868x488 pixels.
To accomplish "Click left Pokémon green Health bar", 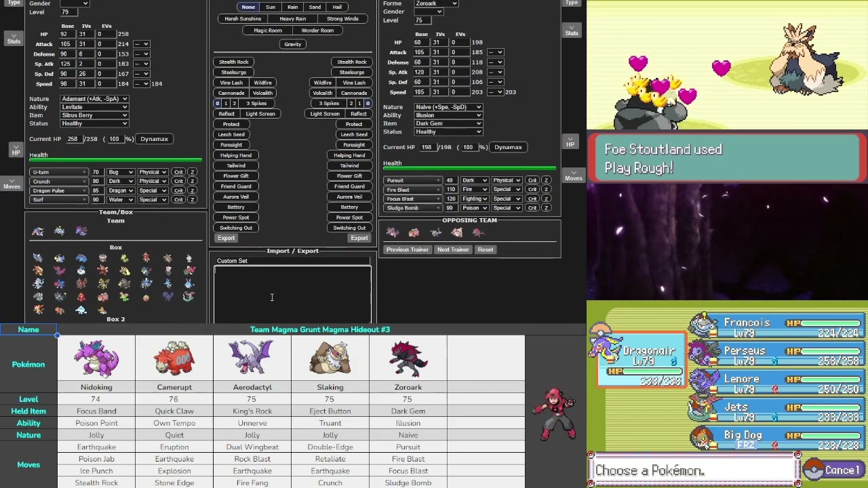I will [115, 161].
